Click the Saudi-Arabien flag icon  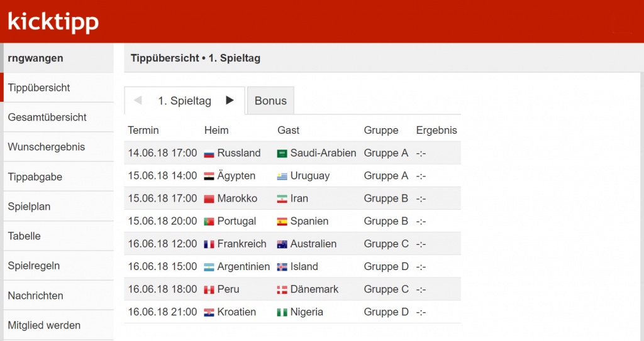[x=282, y=154]
